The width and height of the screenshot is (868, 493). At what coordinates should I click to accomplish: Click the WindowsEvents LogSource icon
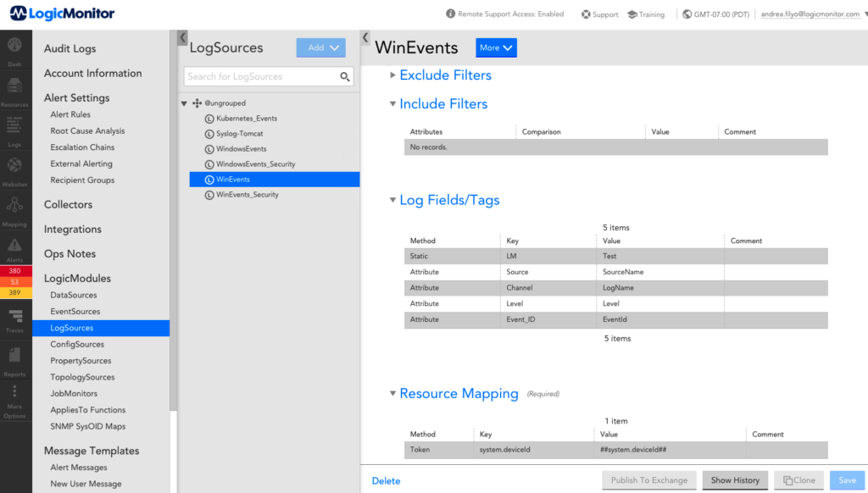(x=209, y=149)
